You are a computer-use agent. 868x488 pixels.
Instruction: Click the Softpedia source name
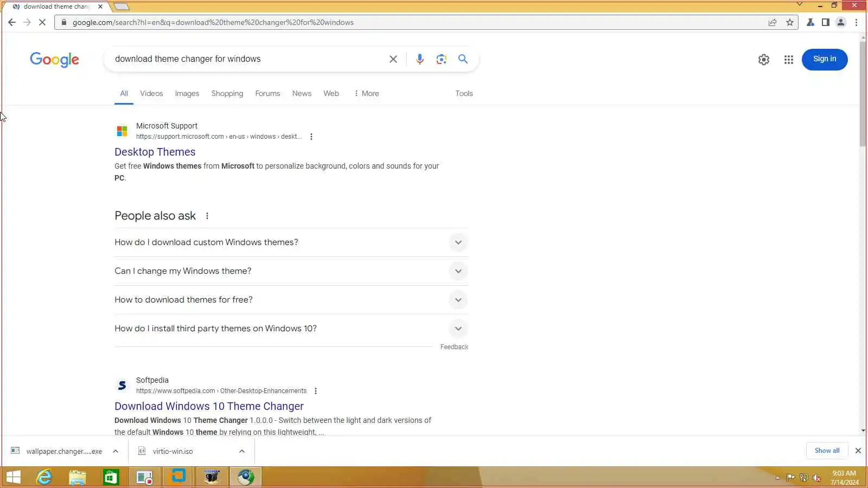point(152,380)
